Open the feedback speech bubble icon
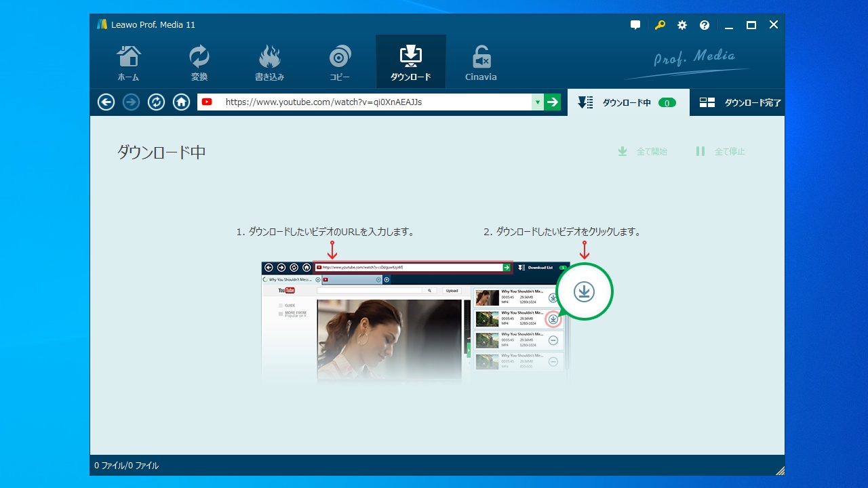Viewport: 868px width, 488px height. point(635,25)
